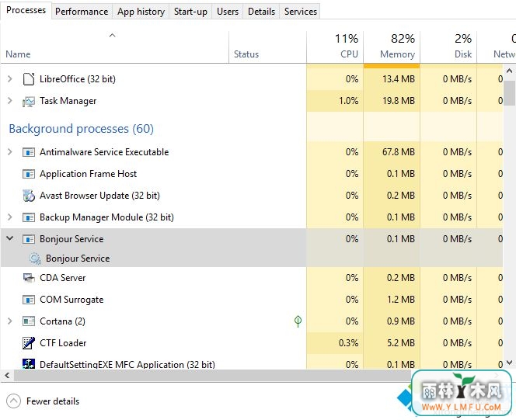516x420 pixels.
Task: Expand the LibreOffice process group
Action: [10, 79]
